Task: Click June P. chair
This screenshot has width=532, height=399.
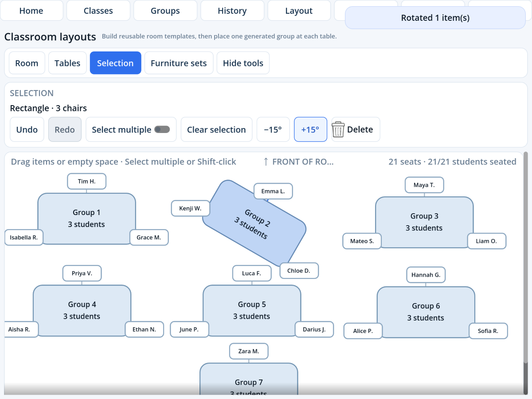Action: click(189, 329)
